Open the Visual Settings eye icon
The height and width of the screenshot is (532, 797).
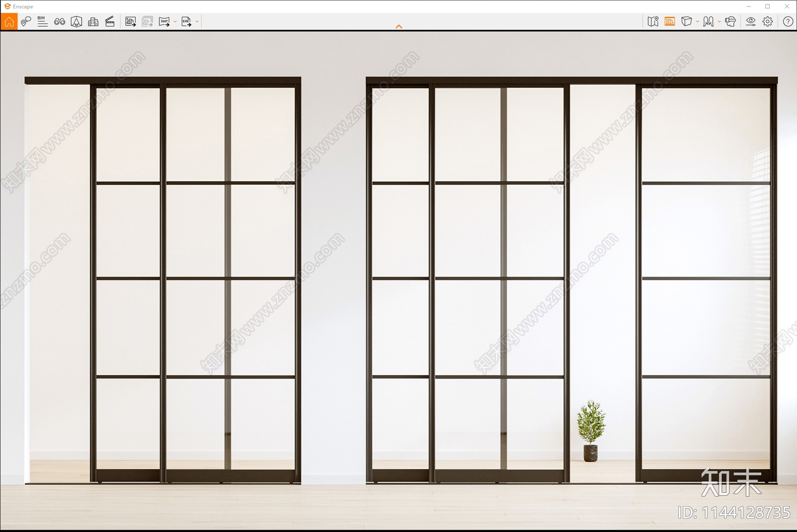pos(751,21)
